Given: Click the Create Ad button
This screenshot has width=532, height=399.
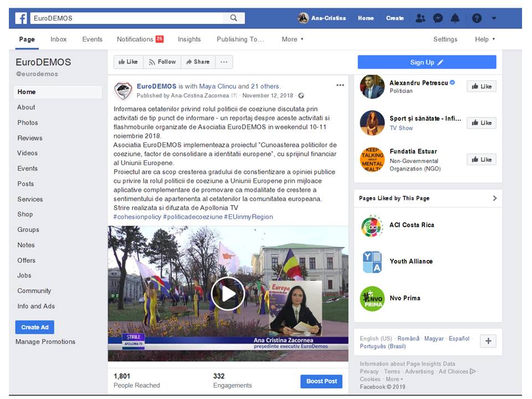Looking at the screenshot, I should click(x=34, y=328).
